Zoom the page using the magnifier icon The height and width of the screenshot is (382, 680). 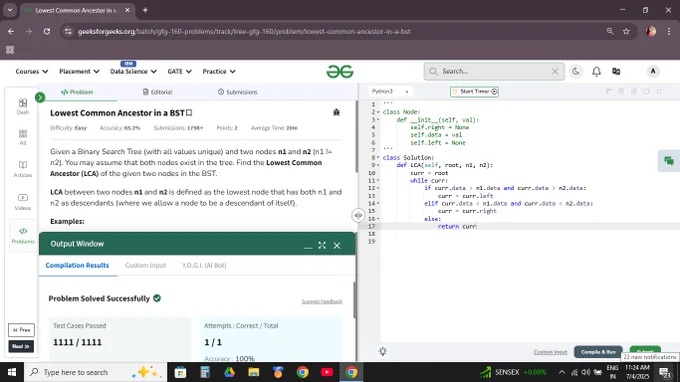point(610,31)
